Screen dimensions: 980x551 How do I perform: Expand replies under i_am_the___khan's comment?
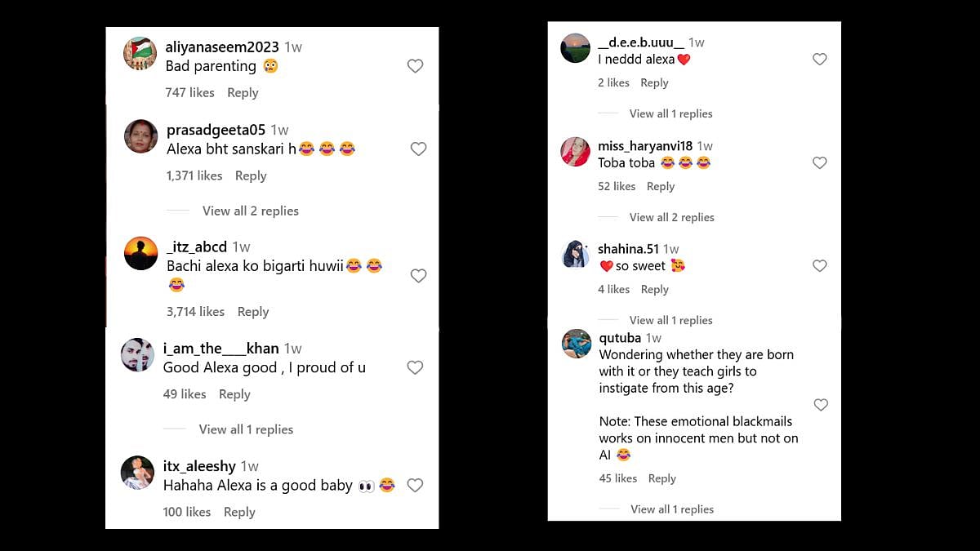pos(246,429)
